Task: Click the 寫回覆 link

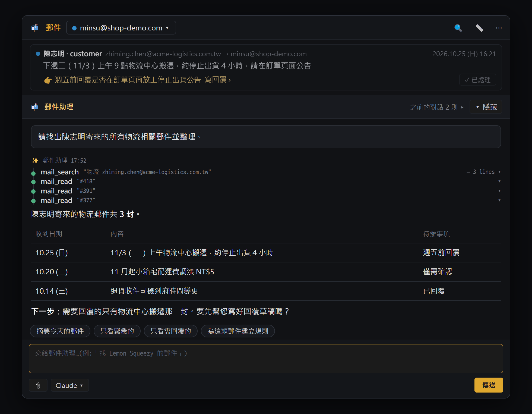Action: pos(218,80)
